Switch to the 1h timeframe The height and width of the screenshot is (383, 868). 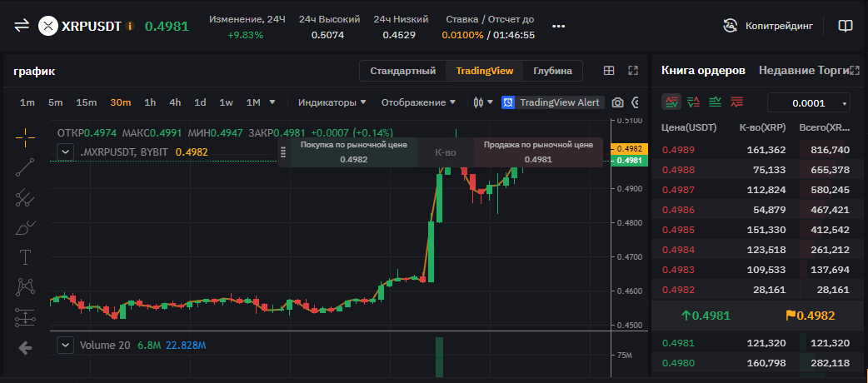(x=150, y=102)
